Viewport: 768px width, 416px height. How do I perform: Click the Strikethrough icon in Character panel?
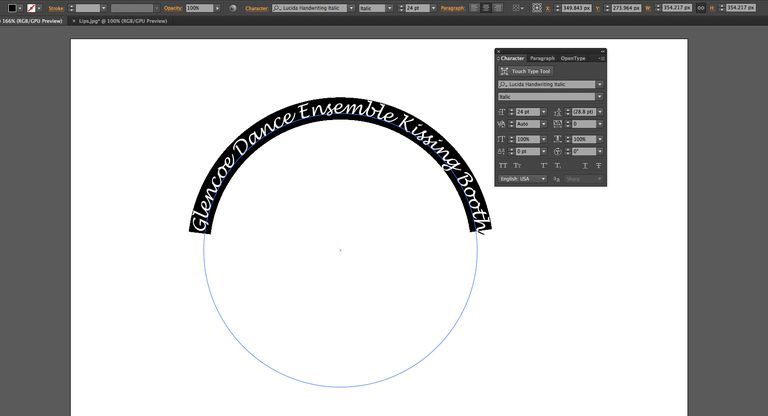pyautogui.click(x=598, y=165)
